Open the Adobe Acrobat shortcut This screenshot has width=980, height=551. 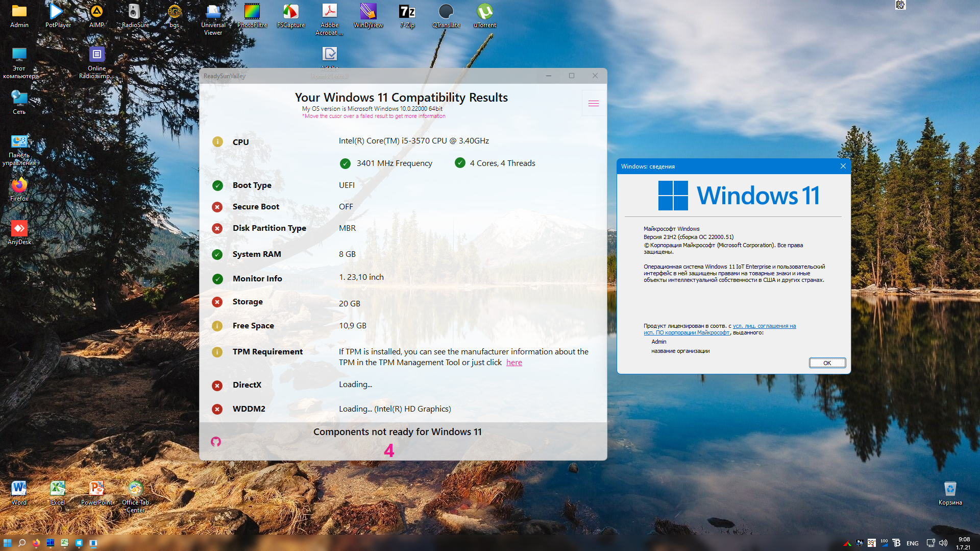(329, 19)
